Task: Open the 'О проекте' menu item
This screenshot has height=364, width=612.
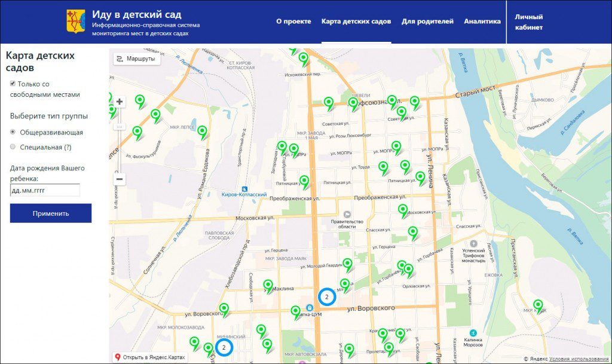Action: pos(293,22)
